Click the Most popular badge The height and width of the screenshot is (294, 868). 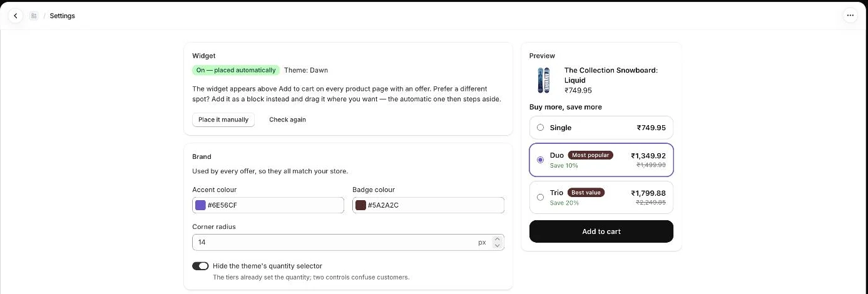click(x=591, y=155)
